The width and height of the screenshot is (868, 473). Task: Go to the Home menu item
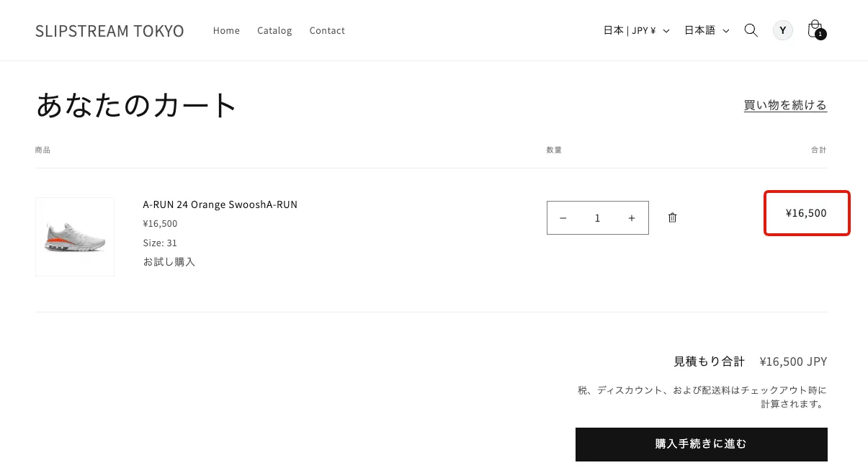coord(226,30)
